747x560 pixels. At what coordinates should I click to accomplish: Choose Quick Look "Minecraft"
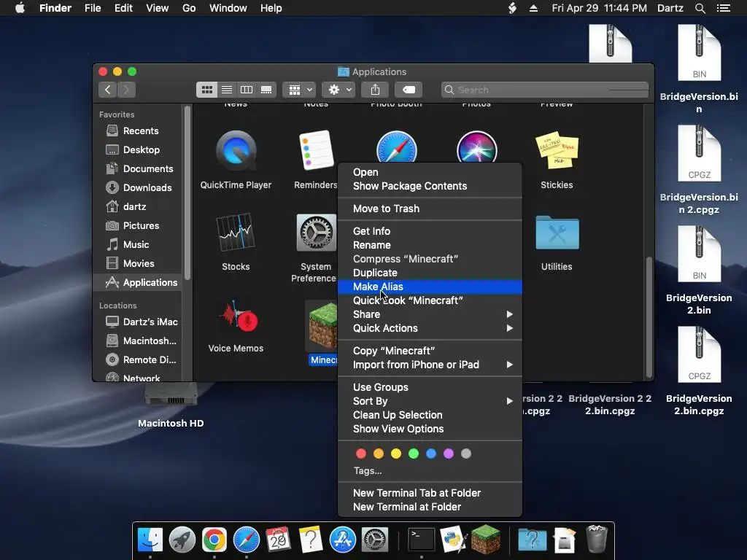[x=430, y=300]
